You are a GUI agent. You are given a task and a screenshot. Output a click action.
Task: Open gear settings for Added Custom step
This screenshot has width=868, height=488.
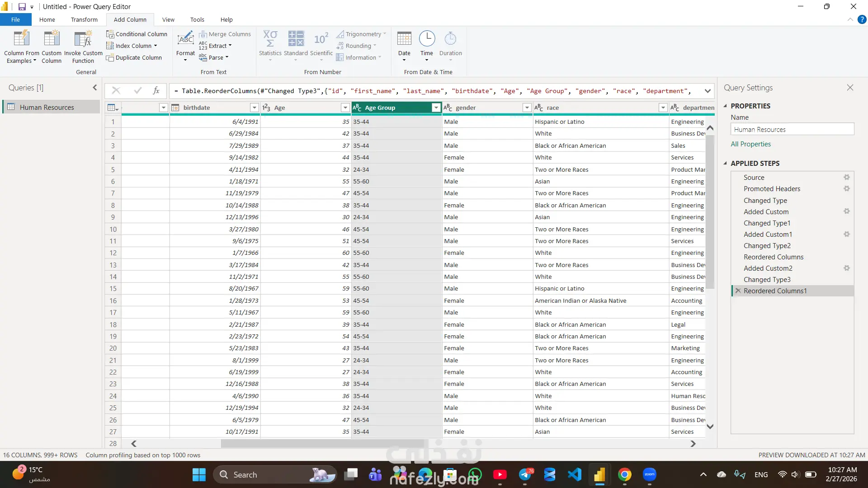pos(846,211)
